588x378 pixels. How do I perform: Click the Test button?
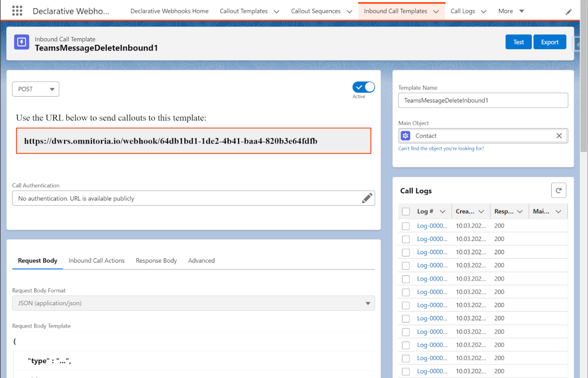[518, 42]
